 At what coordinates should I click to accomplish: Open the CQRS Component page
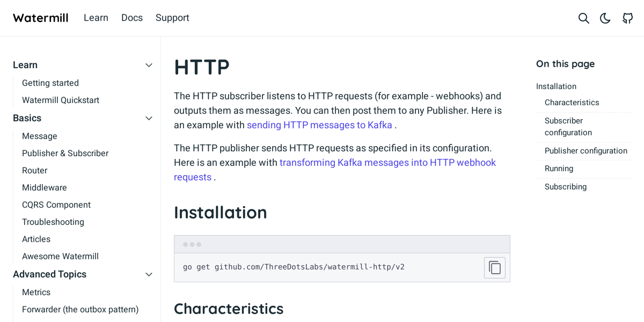click(56, 204)
